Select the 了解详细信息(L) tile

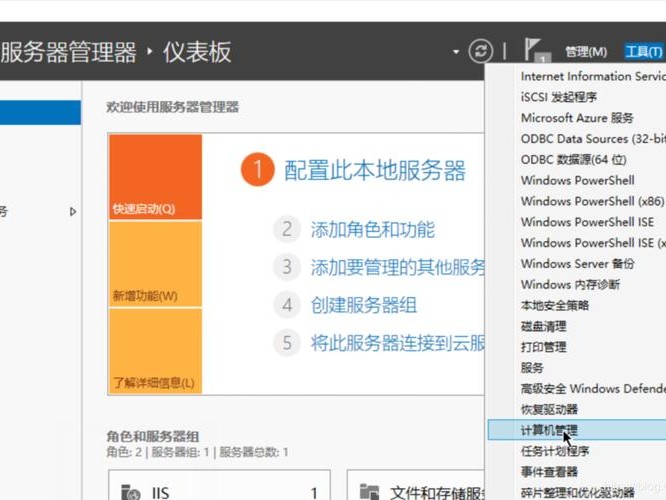pos(155,351)
